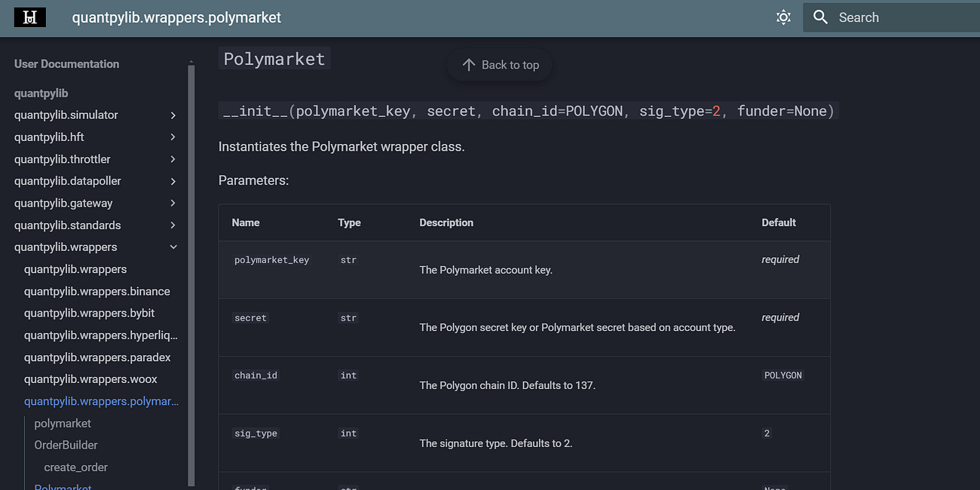980x490 pixels.
Task: Jump to polymarket anchor in sidebar
Action: tap(63, 423)
